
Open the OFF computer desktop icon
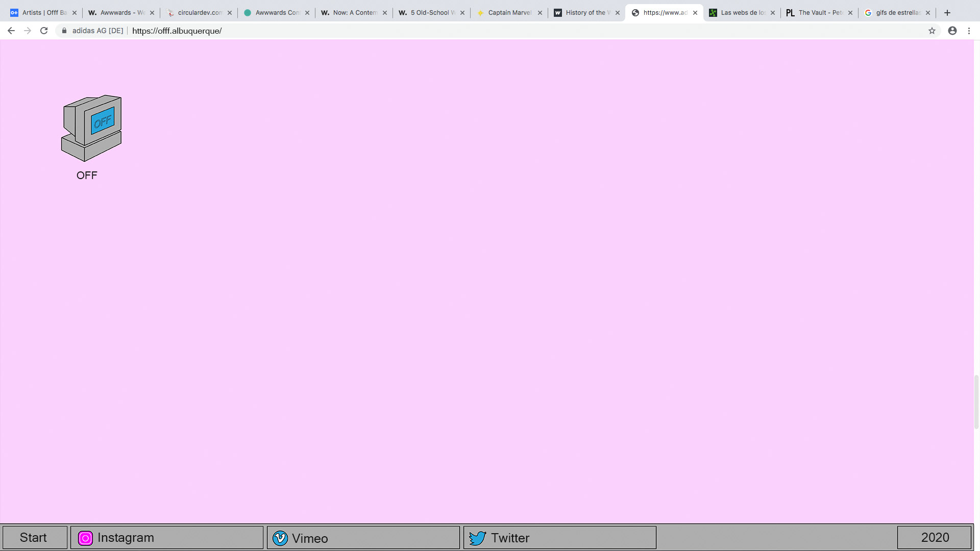[x=91, y=129]
